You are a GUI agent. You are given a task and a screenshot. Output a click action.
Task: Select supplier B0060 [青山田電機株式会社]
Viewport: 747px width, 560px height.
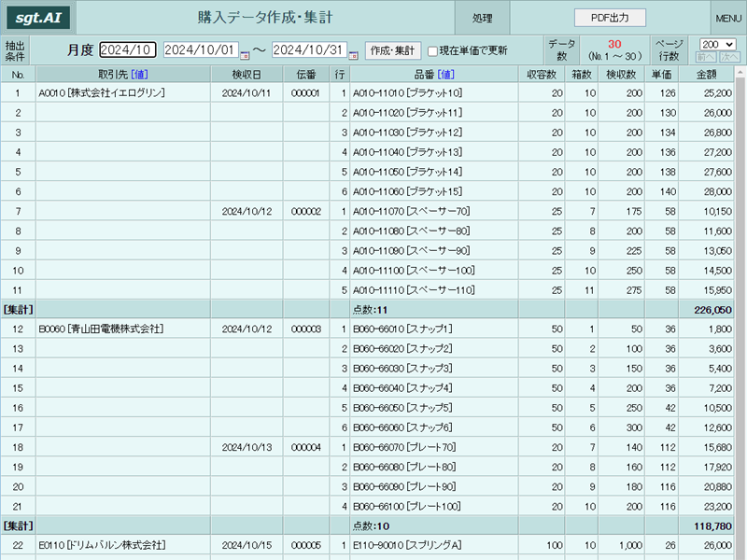point(101,329)
